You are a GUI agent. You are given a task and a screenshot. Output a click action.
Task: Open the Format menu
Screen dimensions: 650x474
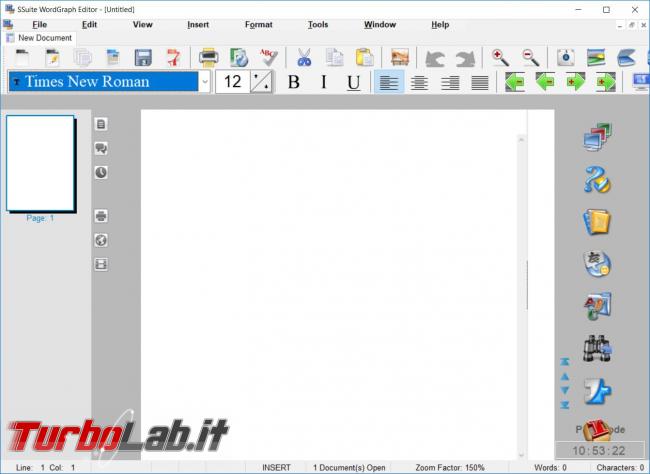259,24
